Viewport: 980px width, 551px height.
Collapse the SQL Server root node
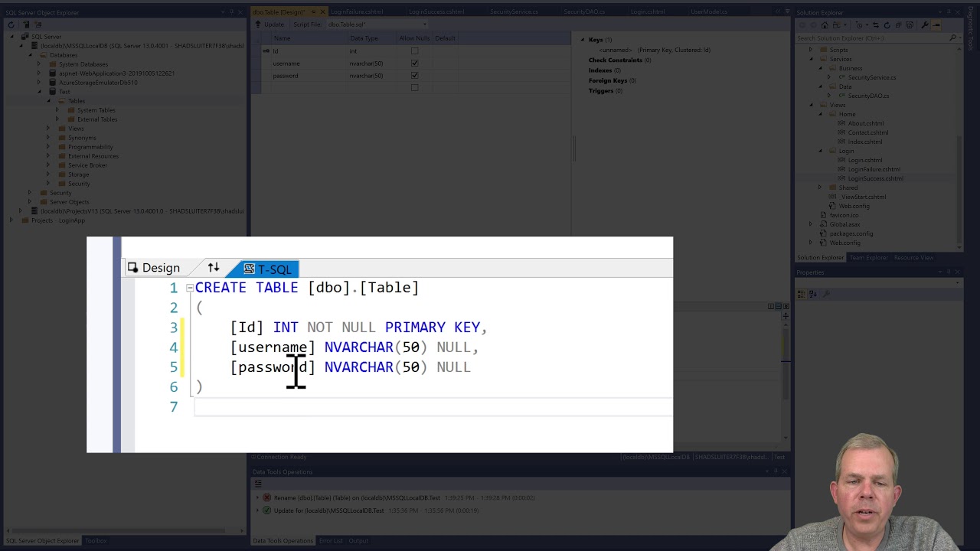pyautogui.click(x=12, y=37)
